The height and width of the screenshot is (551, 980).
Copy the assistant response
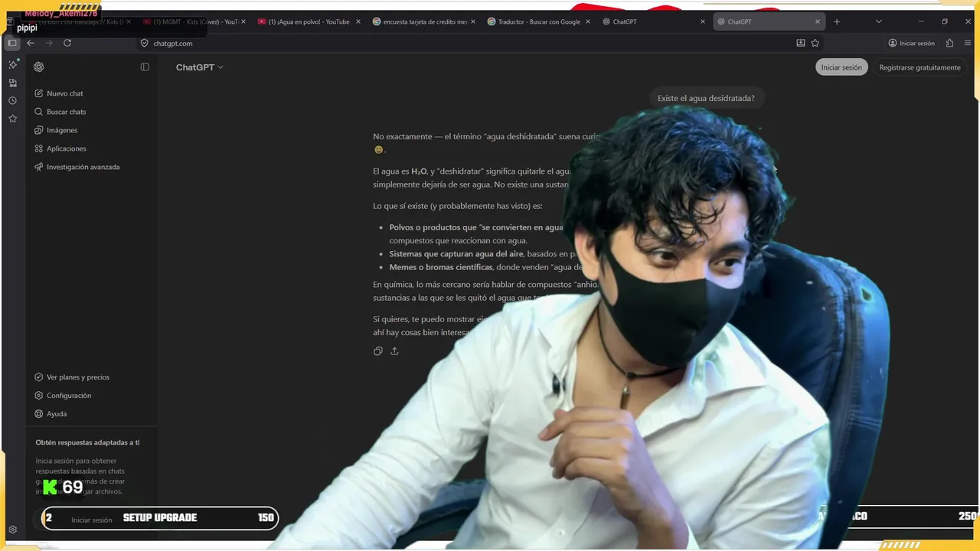[378, 351]
